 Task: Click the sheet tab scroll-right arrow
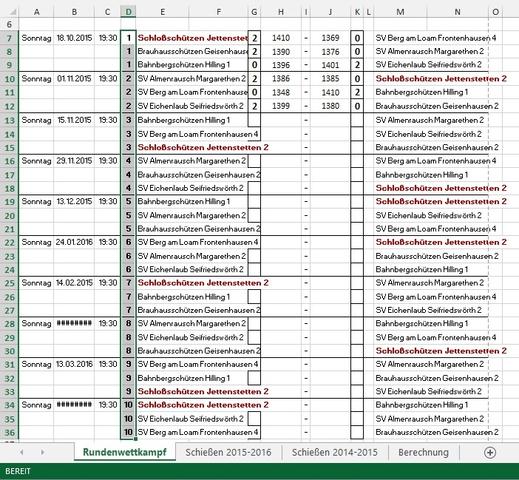(x=42, y=452)
